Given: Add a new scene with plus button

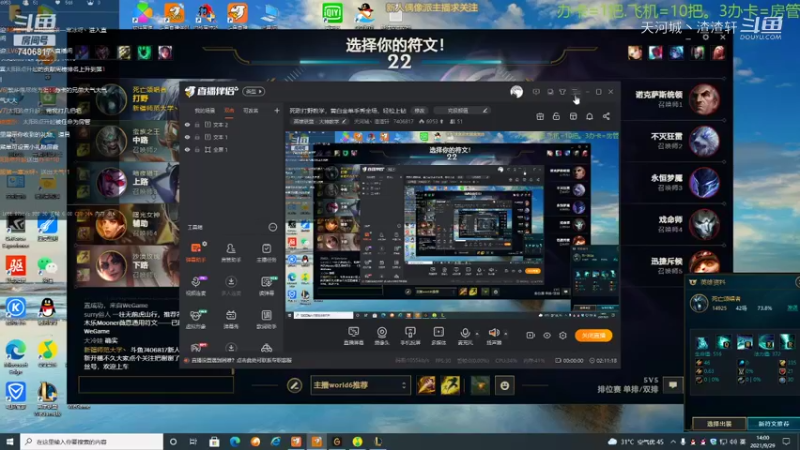Looking at the screenshot, I should click(277, 110).
